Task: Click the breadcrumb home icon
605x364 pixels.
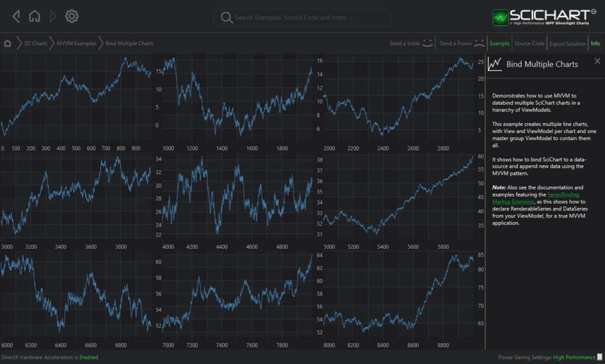Action: pos(7,43)
